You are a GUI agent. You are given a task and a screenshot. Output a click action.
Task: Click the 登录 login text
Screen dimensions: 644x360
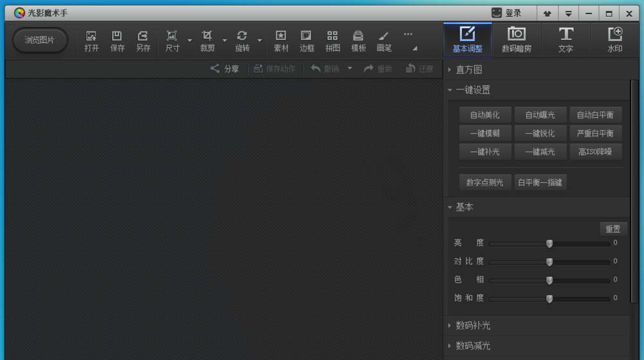point(513,13)
